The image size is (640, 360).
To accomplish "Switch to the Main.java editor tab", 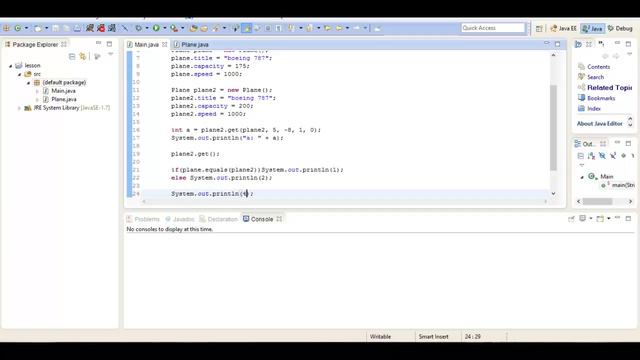I will tap(146, 44).
